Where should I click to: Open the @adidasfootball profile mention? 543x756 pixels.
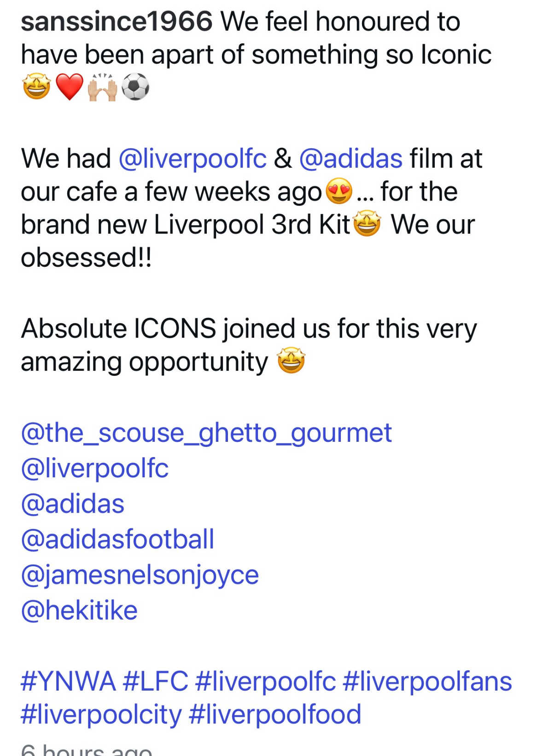click(118, 539)
